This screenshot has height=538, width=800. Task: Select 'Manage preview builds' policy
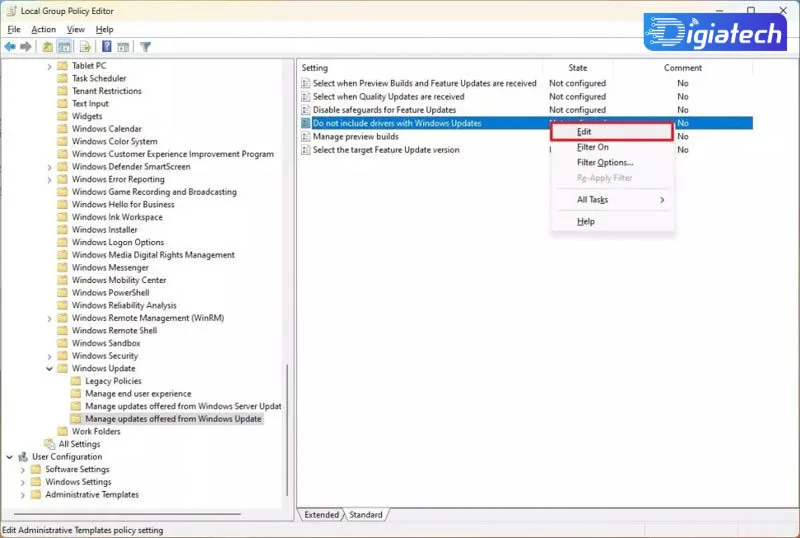pyautogui.click(x=356, y=136)
